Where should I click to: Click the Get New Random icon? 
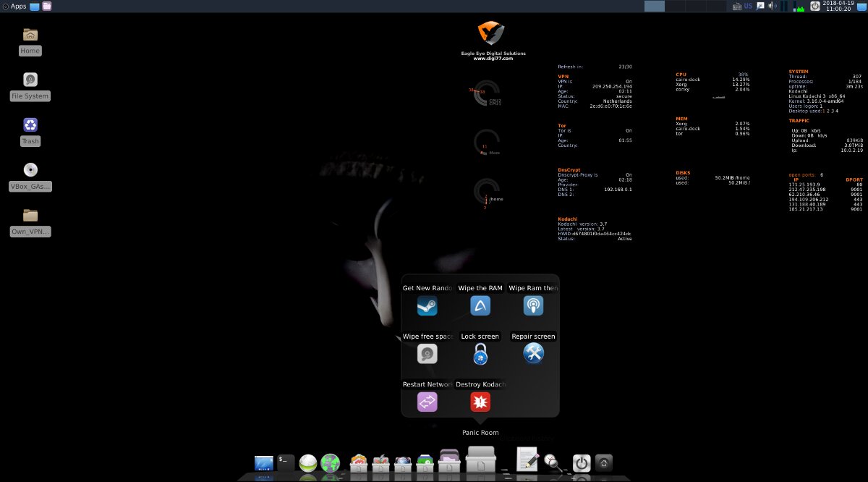pos(427,305)
